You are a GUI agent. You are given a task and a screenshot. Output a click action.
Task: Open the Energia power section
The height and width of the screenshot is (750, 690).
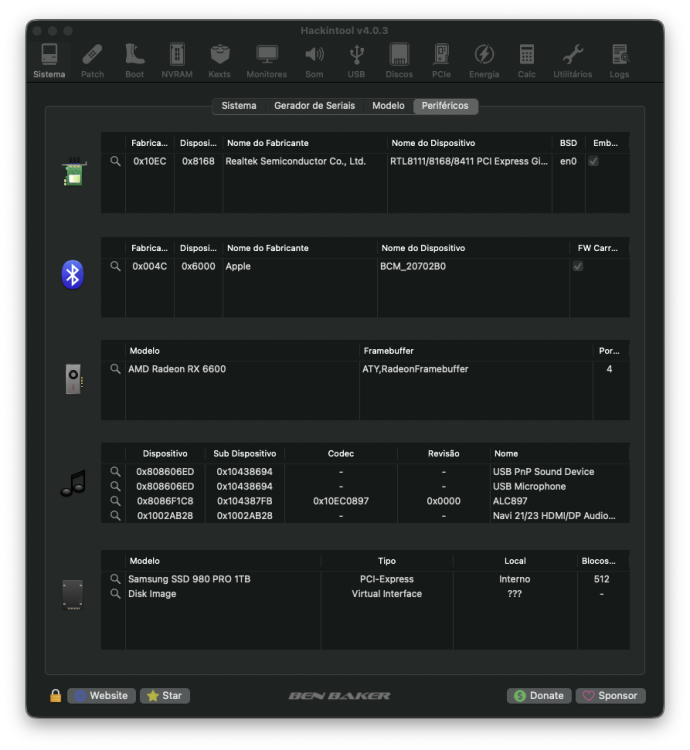(484, 61)
